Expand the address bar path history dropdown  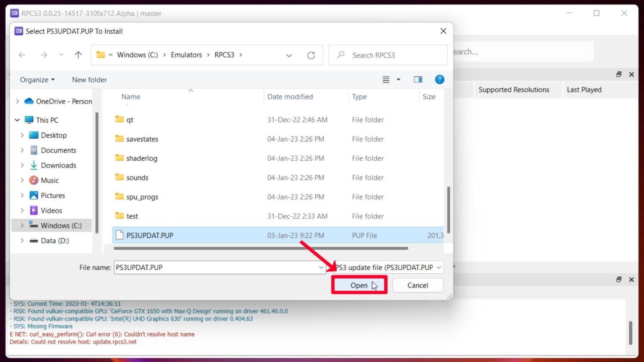point(289,55)
